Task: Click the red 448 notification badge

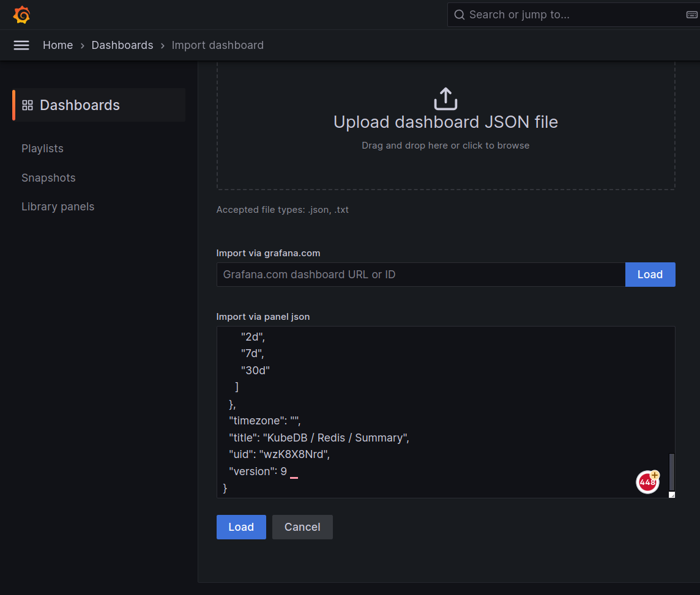Action: click(647, 482)
